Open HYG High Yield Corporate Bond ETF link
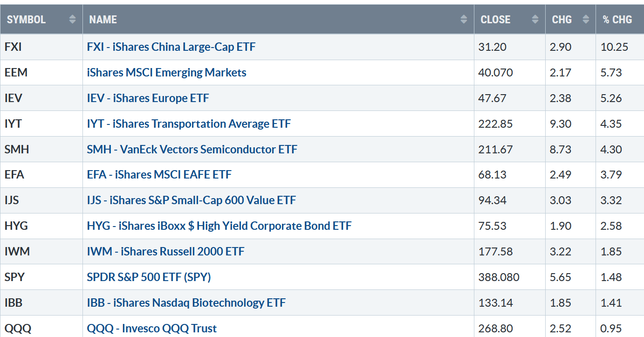The width and height of the screenshot is (644, 337). click(219, 226)
